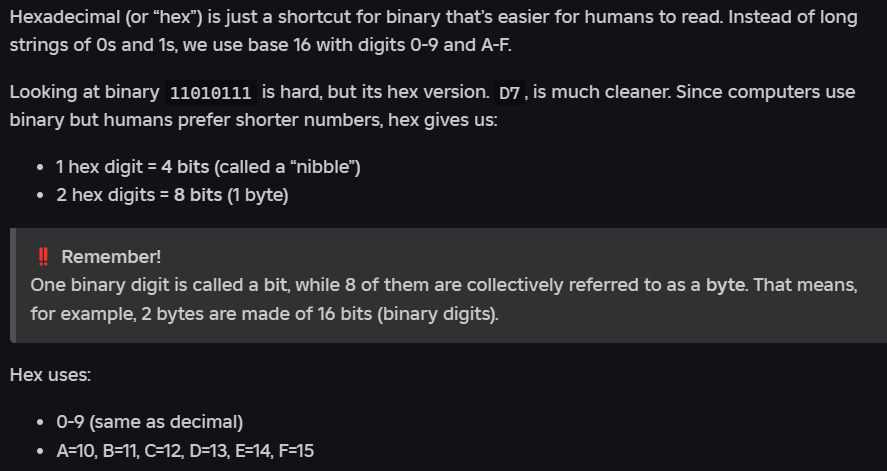Click the phrase "hex gives us:"
The width and height of the screenshot is (887, 471).
[445, 120]
